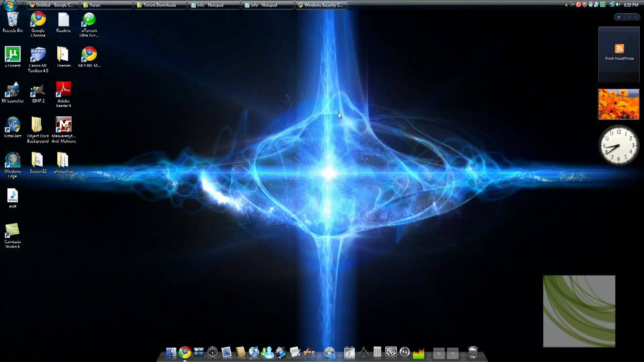Open the window switcher icon in dock

[199, 352]
